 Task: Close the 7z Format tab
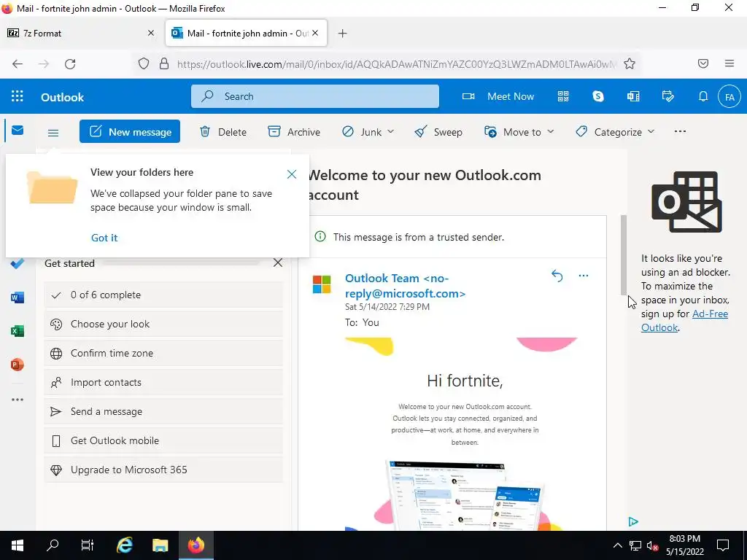pos(151,33)
